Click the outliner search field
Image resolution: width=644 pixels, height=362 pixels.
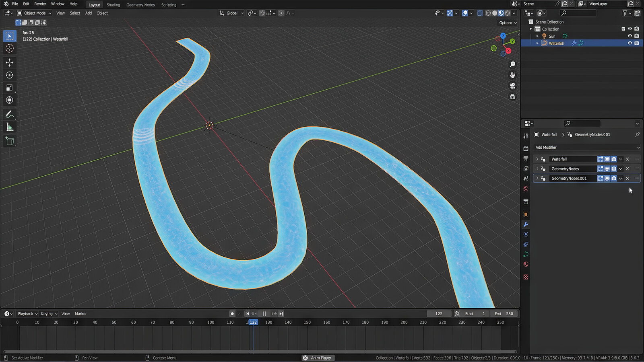tap(578, 12)
